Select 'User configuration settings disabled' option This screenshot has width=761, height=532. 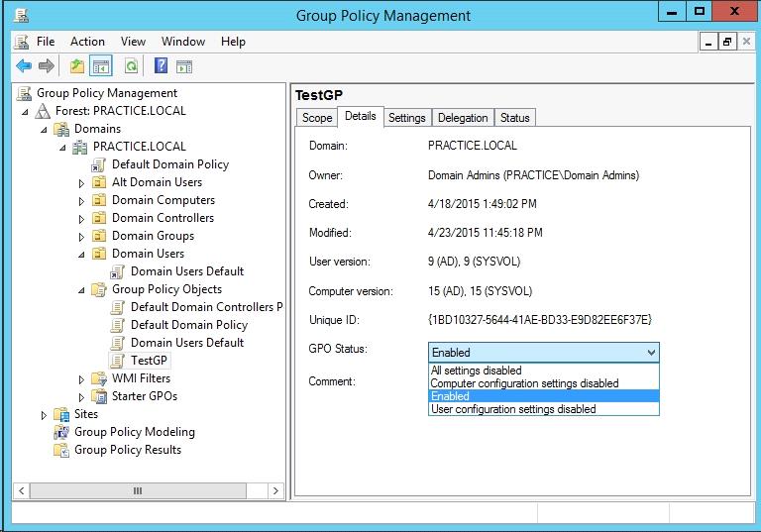pos(513,409)
